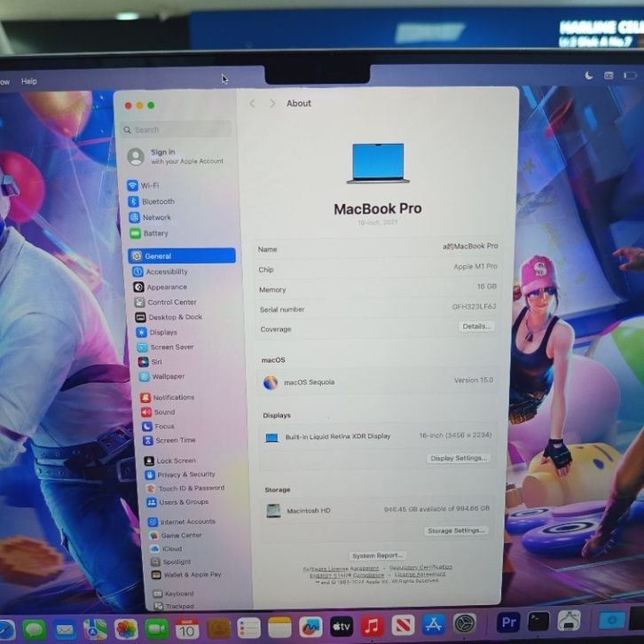Click the Details button next to Coverage
Image resolution: width=644 pixels, height=644 pixels.
[x=475, y=326]
